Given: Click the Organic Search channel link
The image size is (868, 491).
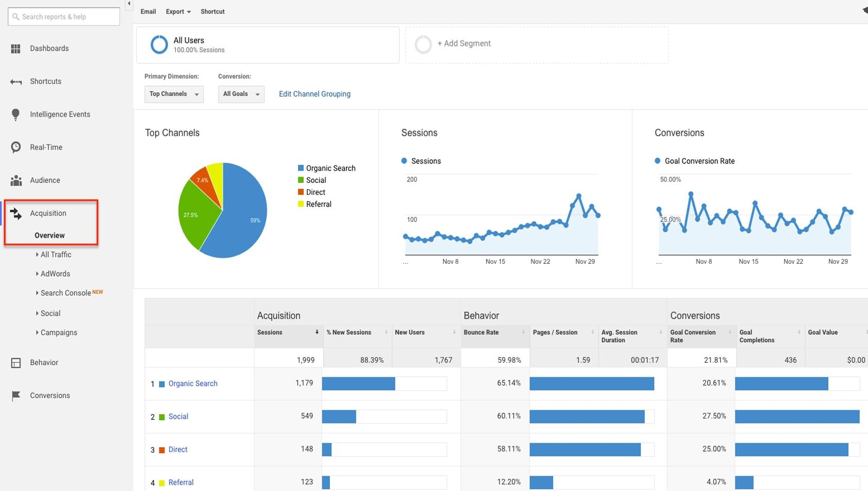Looking at the screenshot, I should coord(193,383).
